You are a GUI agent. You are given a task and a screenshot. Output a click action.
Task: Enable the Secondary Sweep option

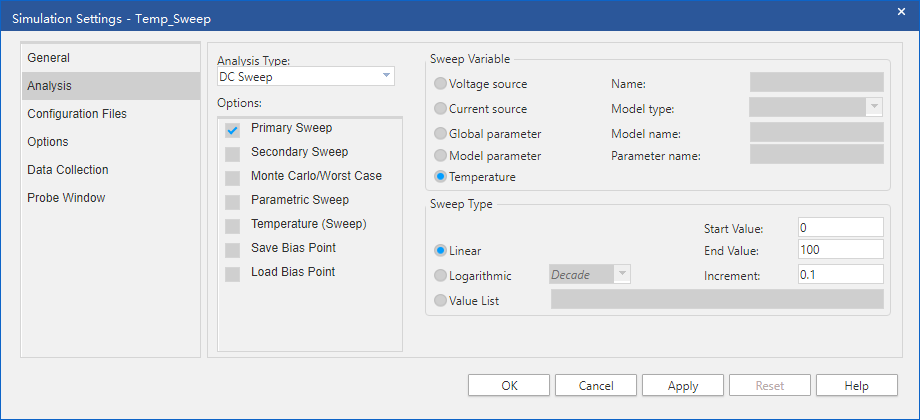tap(232, 153)
